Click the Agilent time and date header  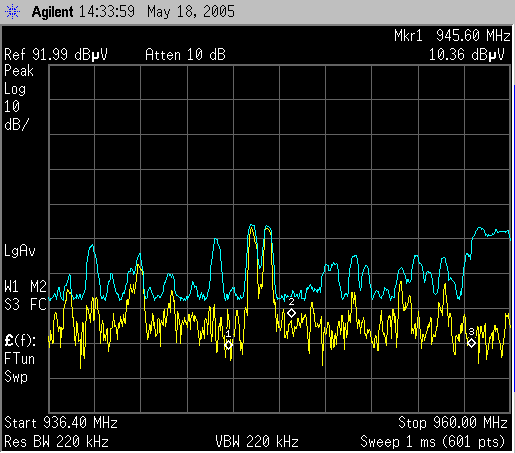coord(133,12)
